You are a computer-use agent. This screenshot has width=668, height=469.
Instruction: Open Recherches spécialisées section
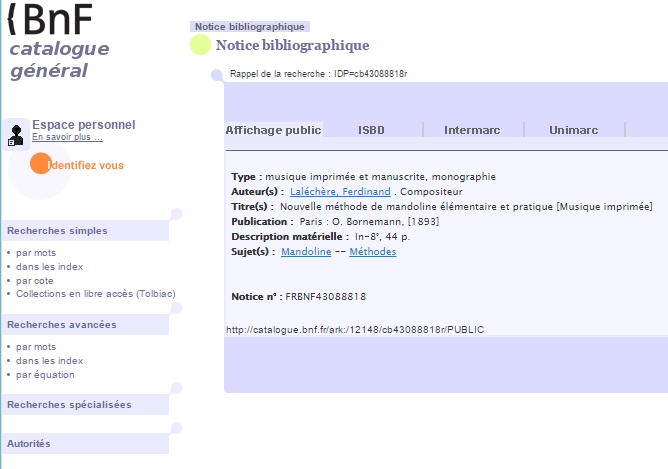click(x=85, y=405)
